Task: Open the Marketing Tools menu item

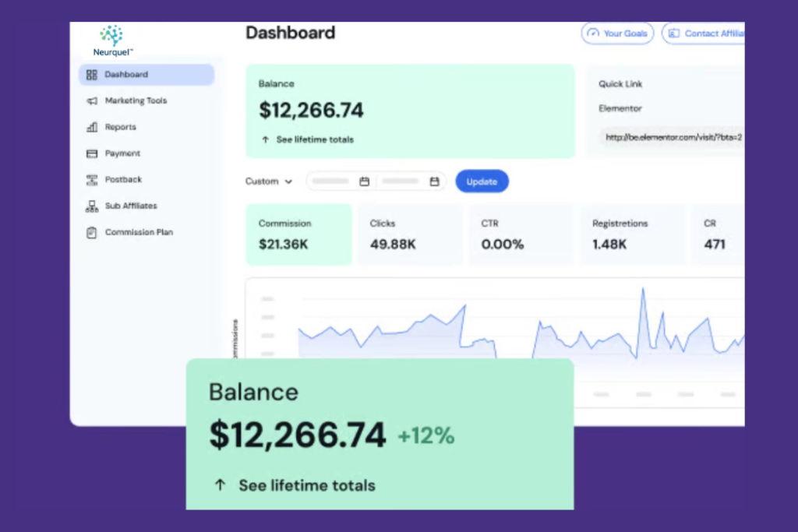Action: click(136, 101)
